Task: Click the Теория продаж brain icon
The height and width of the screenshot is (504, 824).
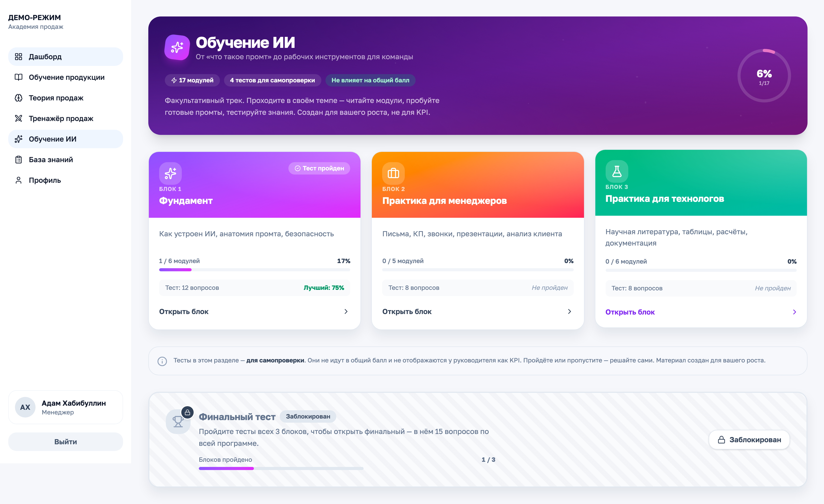Action: [x=19, y=98]
